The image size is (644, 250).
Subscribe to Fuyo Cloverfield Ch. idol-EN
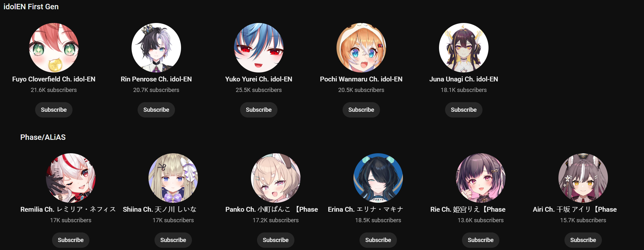tap(54, 110)
